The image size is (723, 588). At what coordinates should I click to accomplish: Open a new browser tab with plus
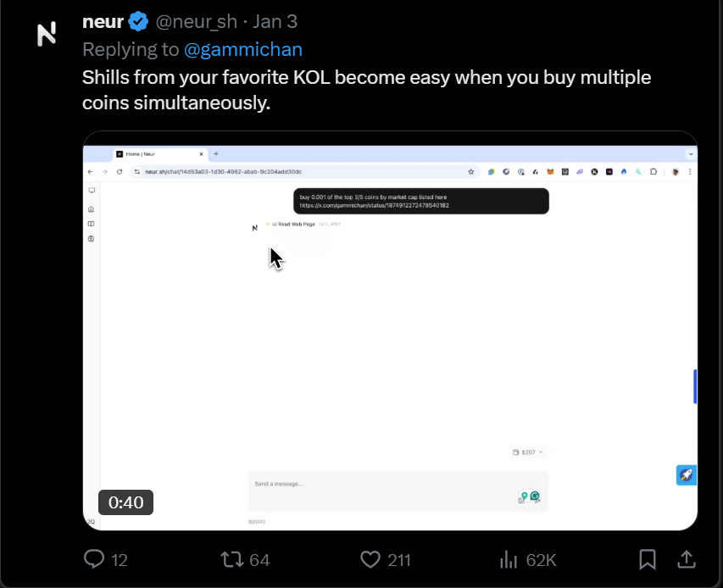pyautogui.click(x=216, y=154)
